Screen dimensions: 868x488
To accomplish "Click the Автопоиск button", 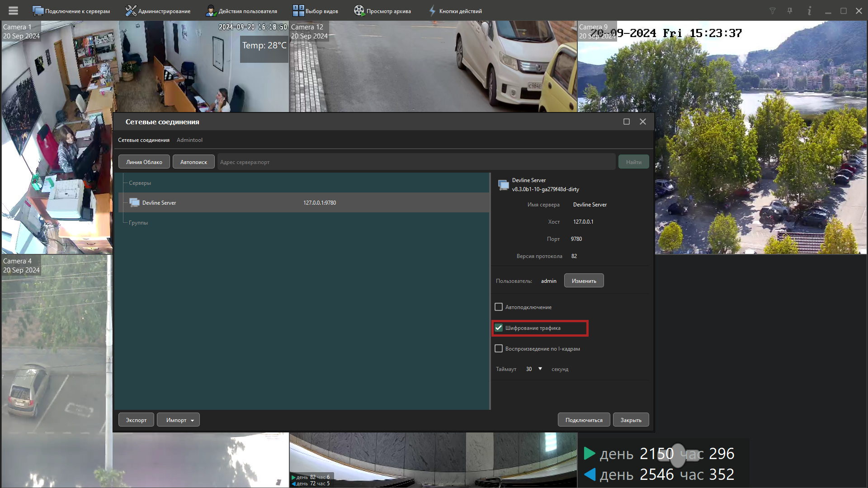I will (193, 162).
